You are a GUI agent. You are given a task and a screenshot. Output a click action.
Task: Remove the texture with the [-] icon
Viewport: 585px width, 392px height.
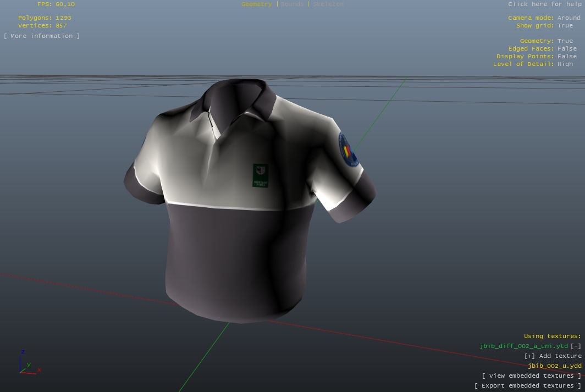(x=576, y=346)
